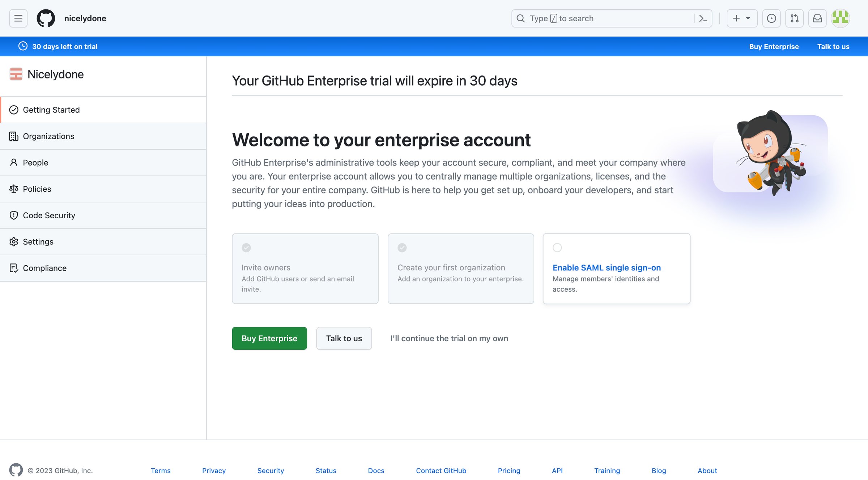The width and height of the screenshot is (868, 480).
Task: Click the footer GitHub logo
Action: coord(16,470)
